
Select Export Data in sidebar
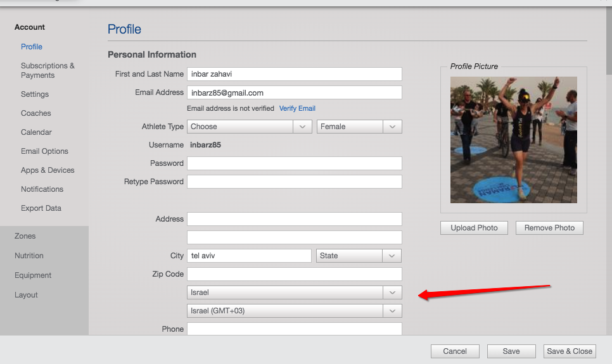(x=41, y=208)
